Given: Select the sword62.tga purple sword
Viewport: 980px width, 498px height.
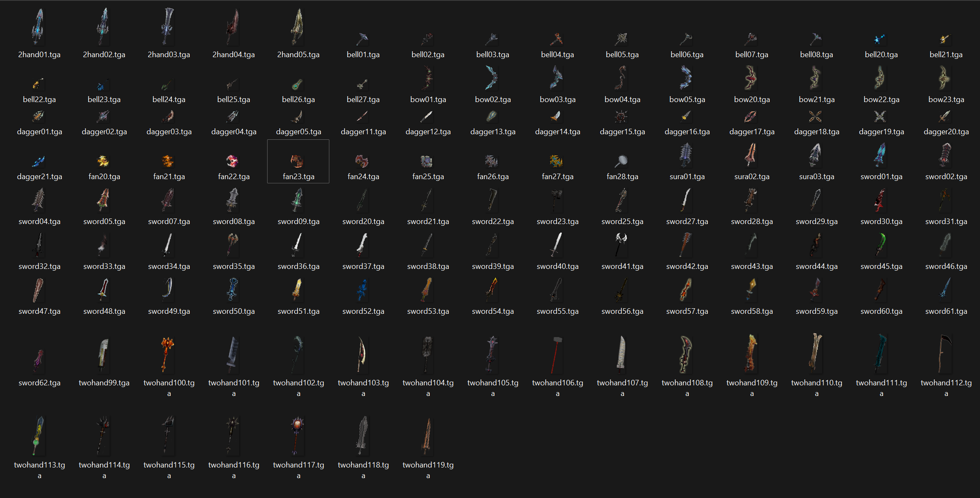Looking at the screenshot, I should (x=38, y=361).
